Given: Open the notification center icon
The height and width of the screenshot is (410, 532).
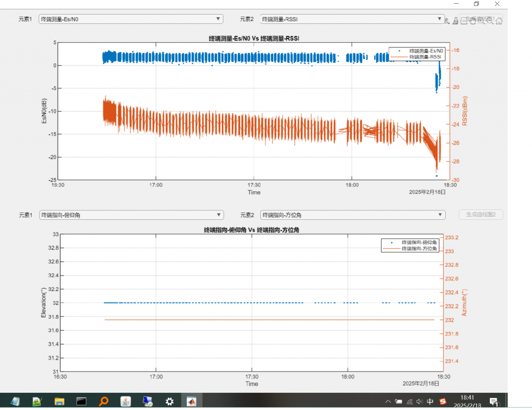Looking at the screenshot, I should pos(494,402).
